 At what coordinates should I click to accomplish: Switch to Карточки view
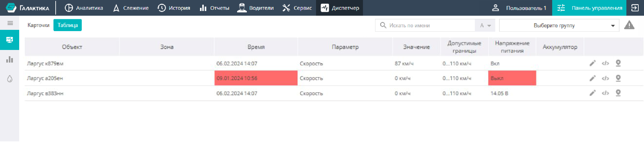(38, 25)
